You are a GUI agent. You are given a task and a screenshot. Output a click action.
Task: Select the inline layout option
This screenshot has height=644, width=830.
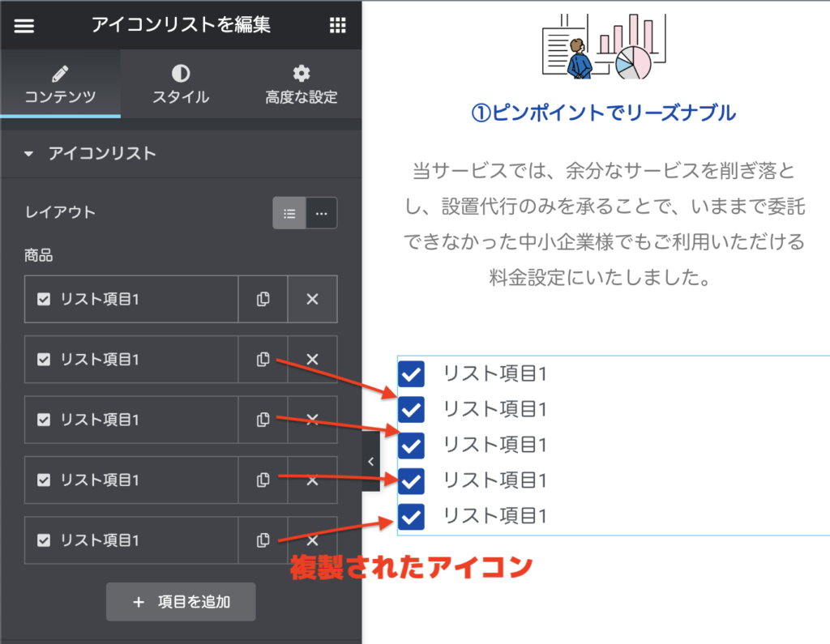click(321, 213)
